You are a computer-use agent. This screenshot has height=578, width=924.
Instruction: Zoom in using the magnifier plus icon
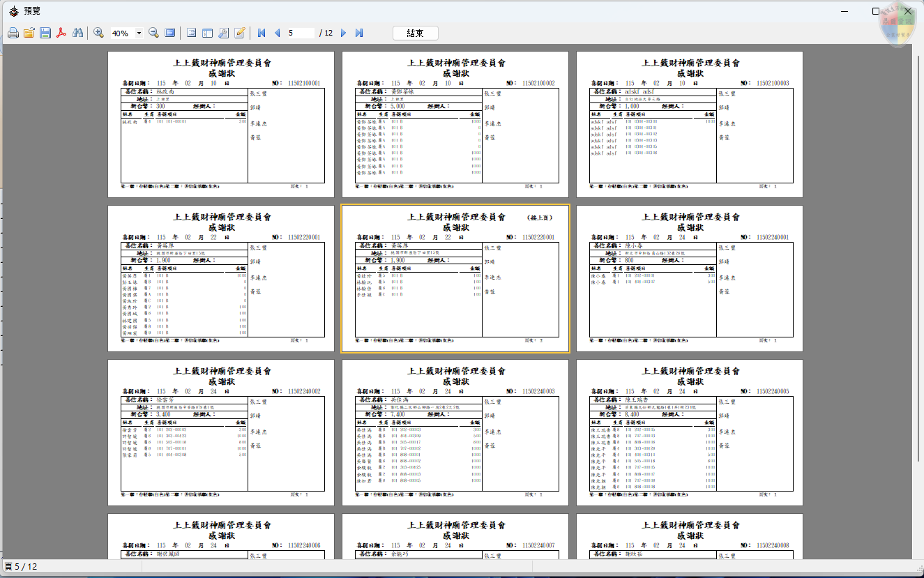point(99,33)
